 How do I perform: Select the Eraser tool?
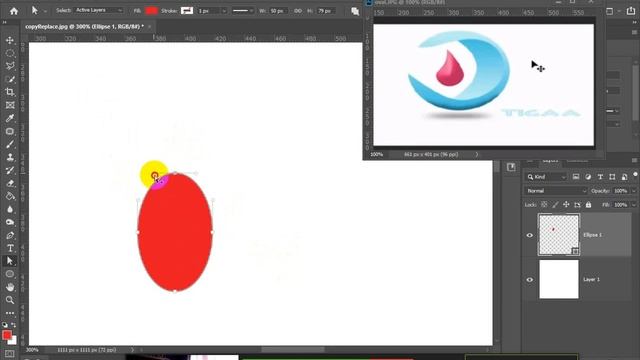pos(10,183)
